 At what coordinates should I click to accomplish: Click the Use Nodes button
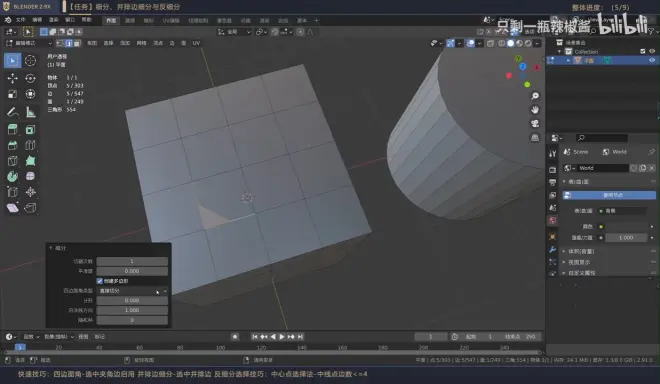click(609, 195)
